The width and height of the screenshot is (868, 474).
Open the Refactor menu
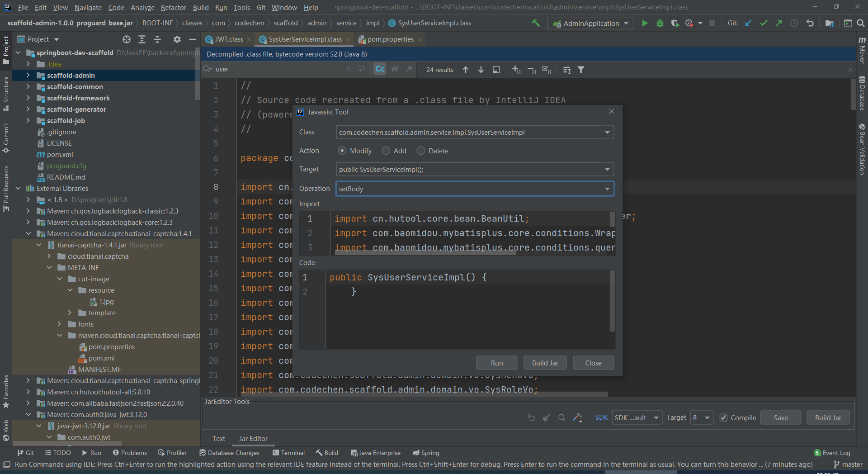[x=173, y=7]
